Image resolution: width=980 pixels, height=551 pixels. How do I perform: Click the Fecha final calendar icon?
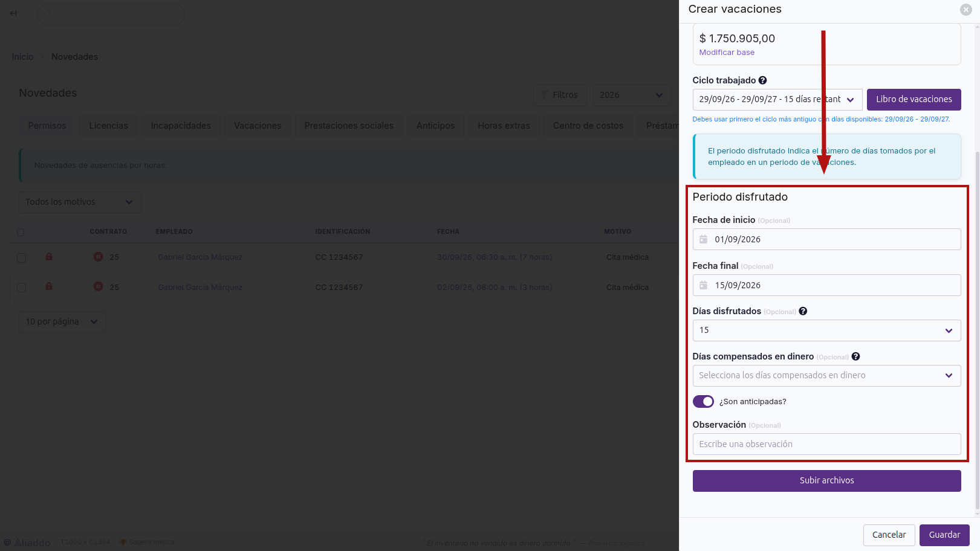(704, 285)
